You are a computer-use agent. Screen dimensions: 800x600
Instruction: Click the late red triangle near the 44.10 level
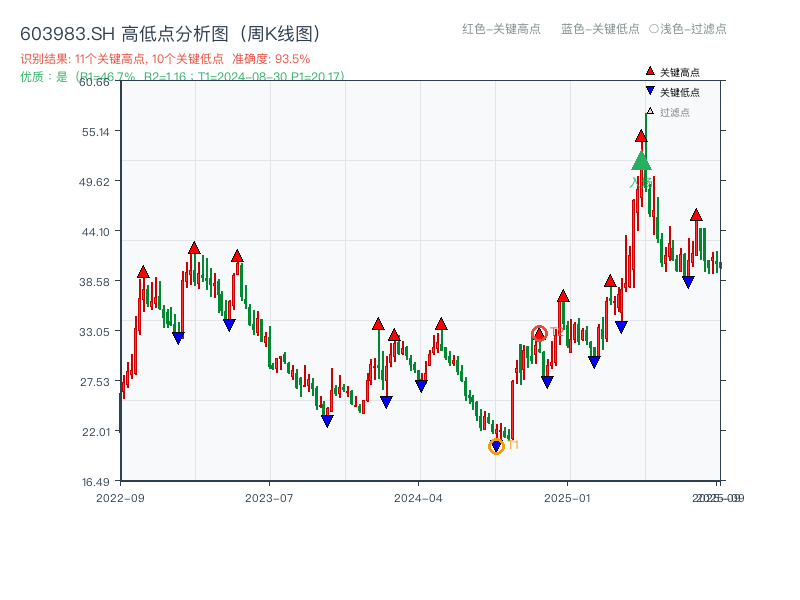[x=695, y=213]
